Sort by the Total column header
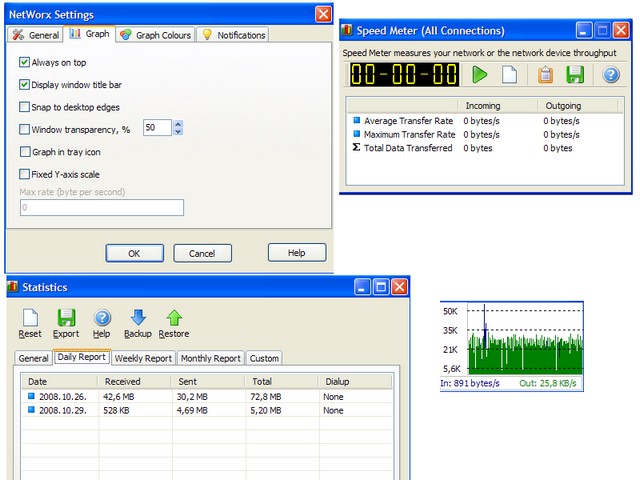 coord(281,382)
